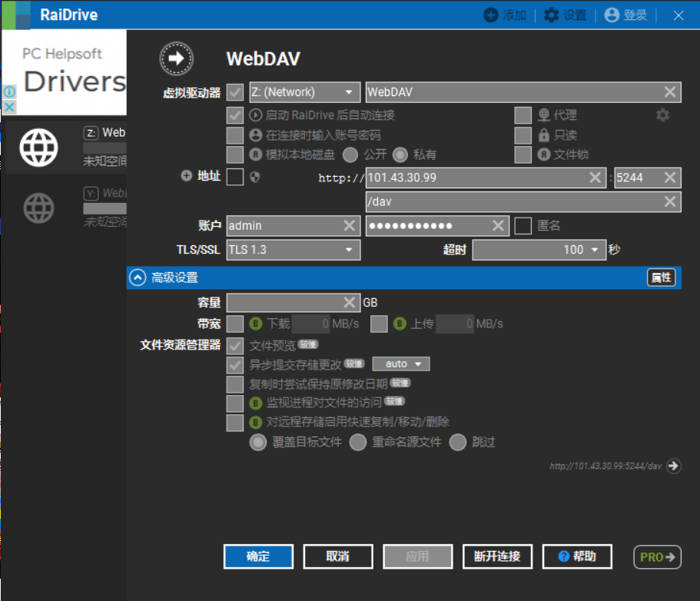The height and width of the screenshot is (601, 700).
Task: Clear the admin account field
Action: [x=349, y=225]
